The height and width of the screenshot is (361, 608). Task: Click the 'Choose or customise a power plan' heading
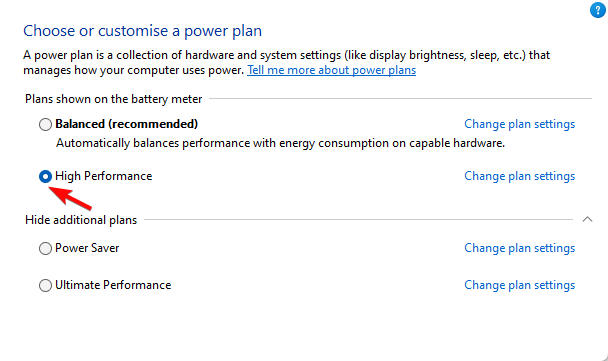pos(142,31)
